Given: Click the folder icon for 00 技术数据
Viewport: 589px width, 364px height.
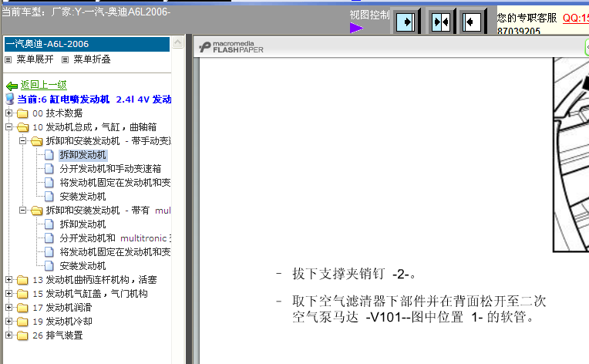Looking at the screenshot, I should pos(22,113).
